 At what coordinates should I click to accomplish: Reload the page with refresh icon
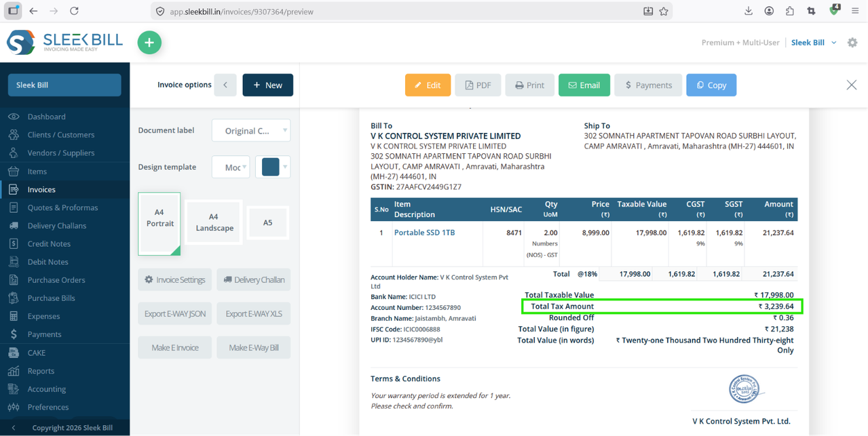point(75,11)
